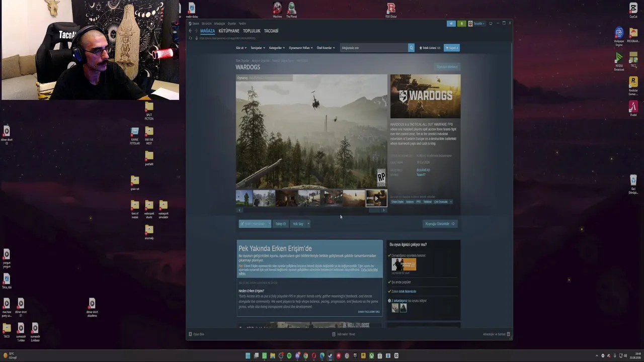
Task: Open the Oyunlar menu
Action: point(232,24)
